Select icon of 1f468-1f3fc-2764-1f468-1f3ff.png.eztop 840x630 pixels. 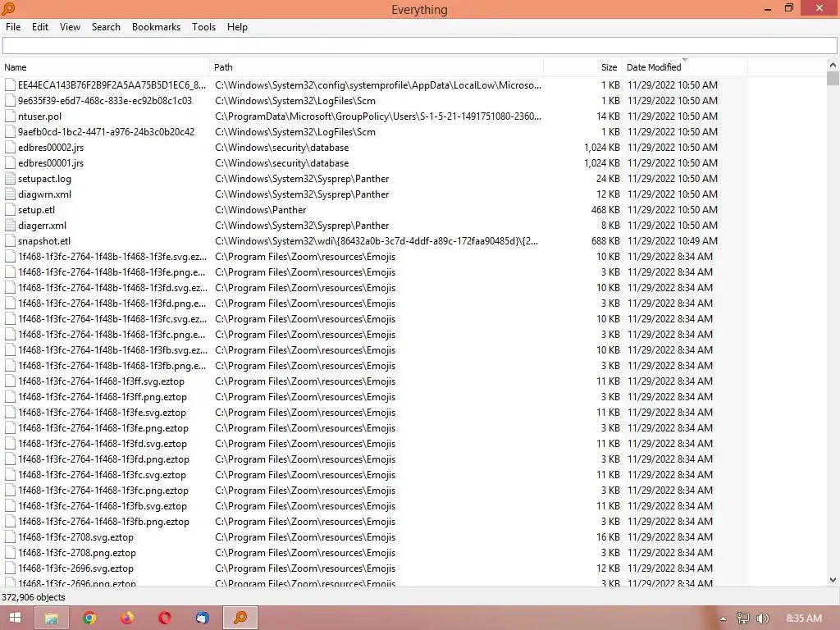tap(10, 396)
